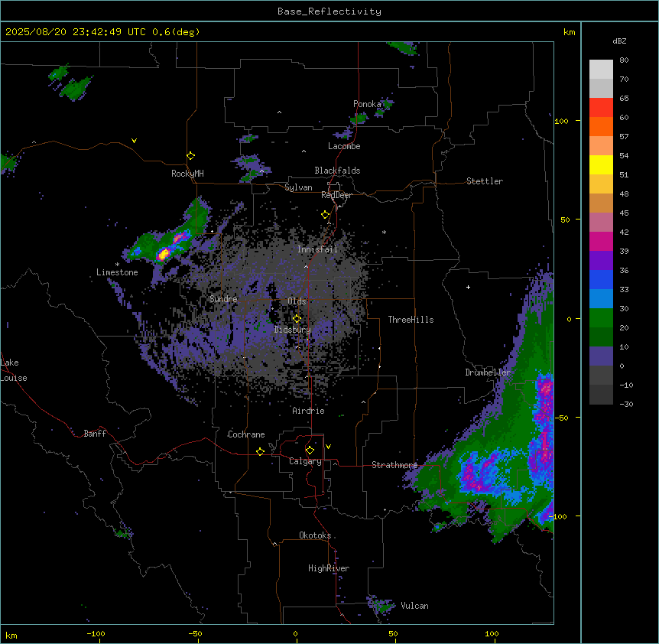Click the Banff label
The width and height of the screenshot is (659, 644).
coord(95,434)
